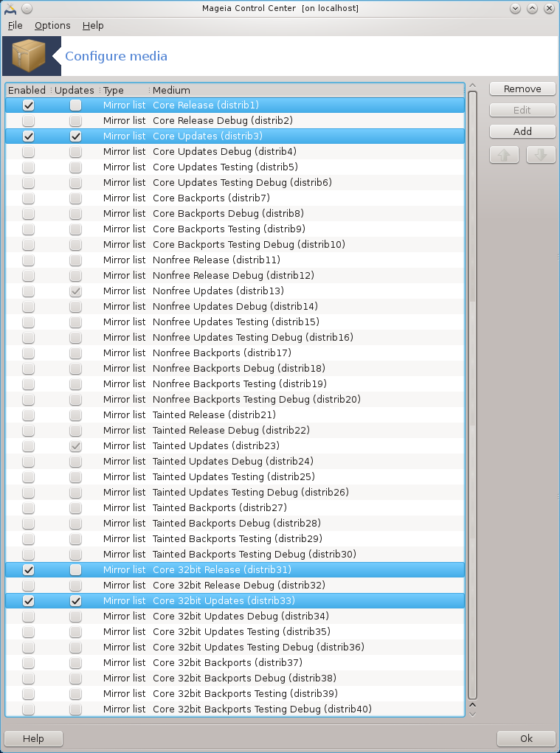560x753 pixels.
Task: Click the vertical scrollbar of media list
Action: tap(473, 395)
